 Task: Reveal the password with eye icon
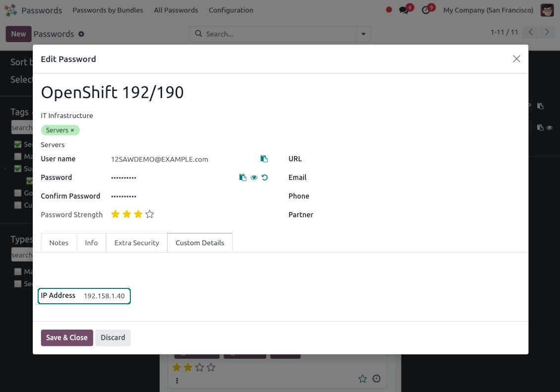[x=254, y=177]
